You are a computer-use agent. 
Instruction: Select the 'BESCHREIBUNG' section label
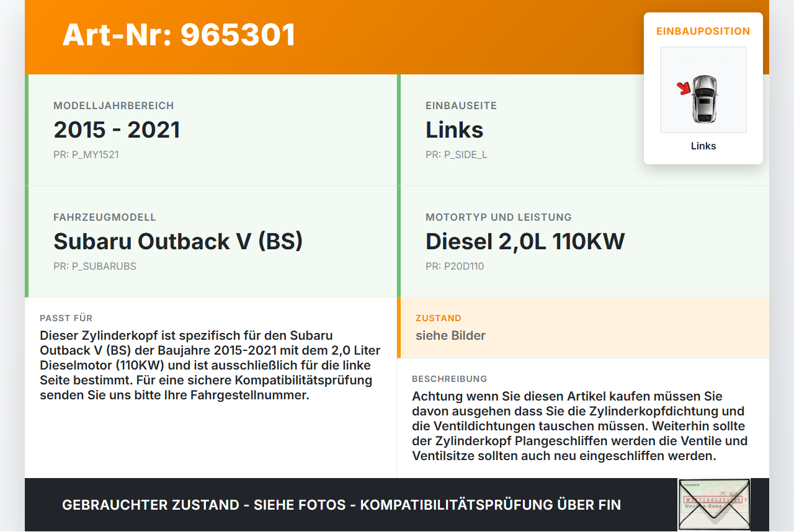coord(450,379)
